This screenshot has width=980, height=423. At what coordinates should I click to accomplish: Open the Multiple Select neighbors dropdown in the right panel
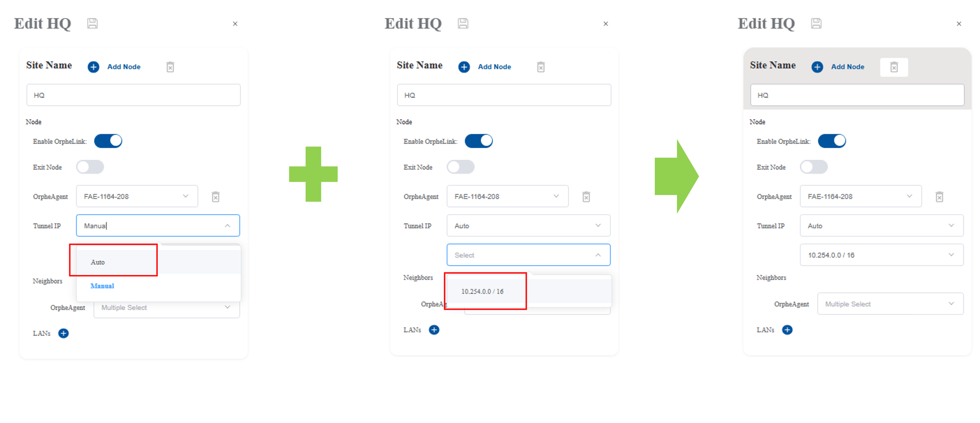click(x=890, y=303)
